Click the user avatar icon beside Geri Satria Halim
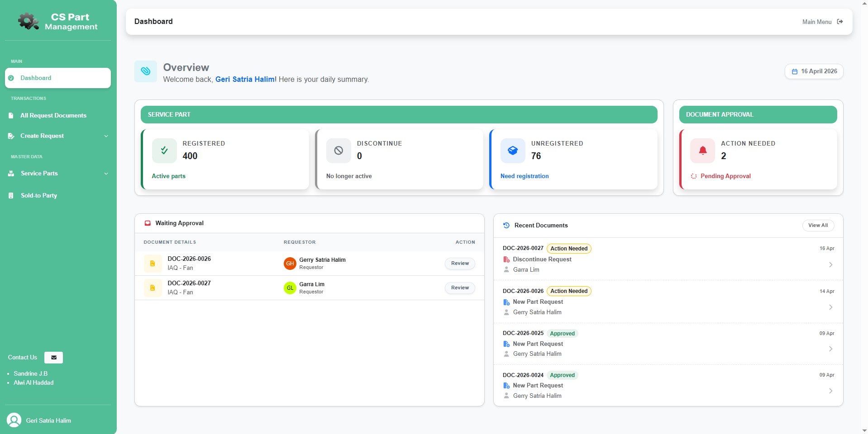 click(x=14, y=420)
